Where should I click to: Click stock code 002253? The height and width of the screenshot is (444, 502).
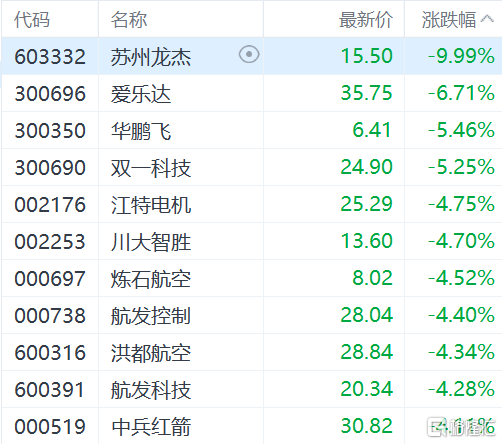(x=50, y=241)
